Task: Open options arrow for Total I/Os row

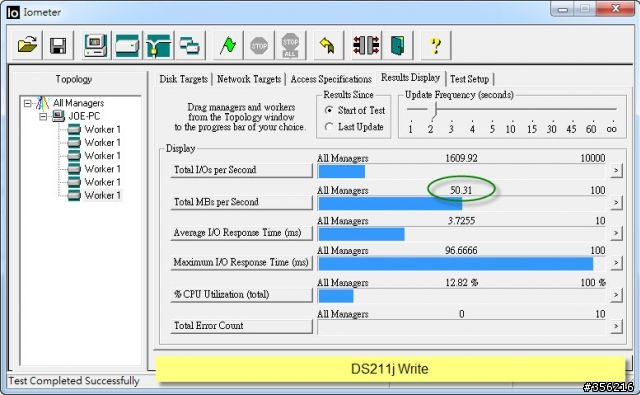Action: click(x=616, y=170)
